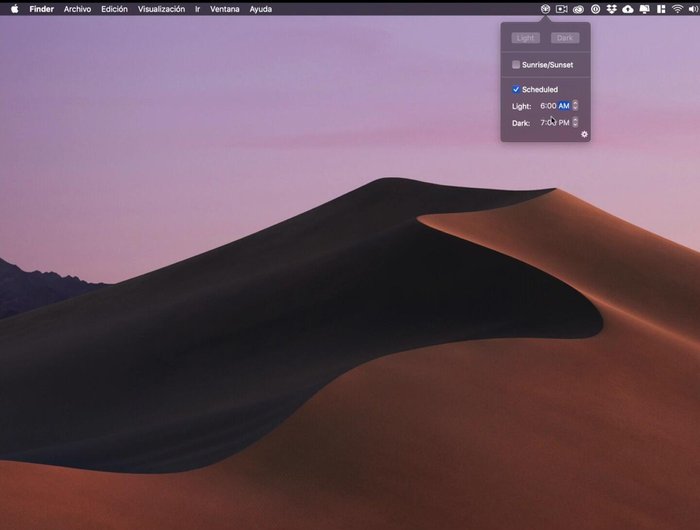
Task: Open the Archivo menu
Action: pos(77,8)
